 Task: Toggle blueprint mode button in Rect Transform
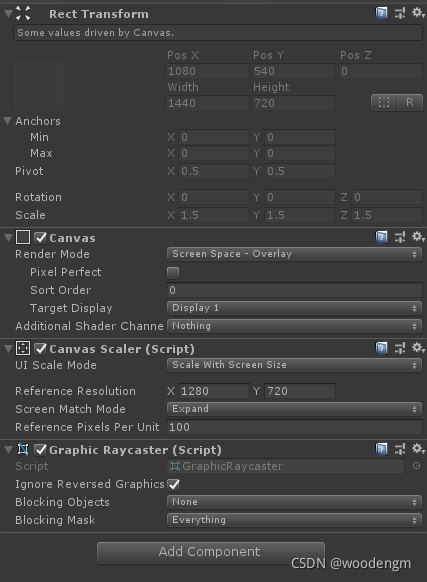(x=384, y=102)
